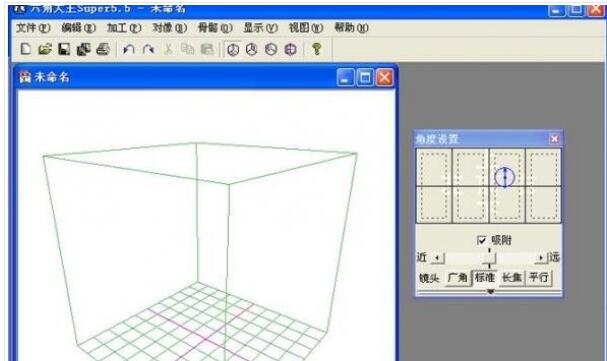Click the stacked disks icon beside Save
Image resolution: width=607 pixels, height=361 pixels.
(x=84, y=49)
